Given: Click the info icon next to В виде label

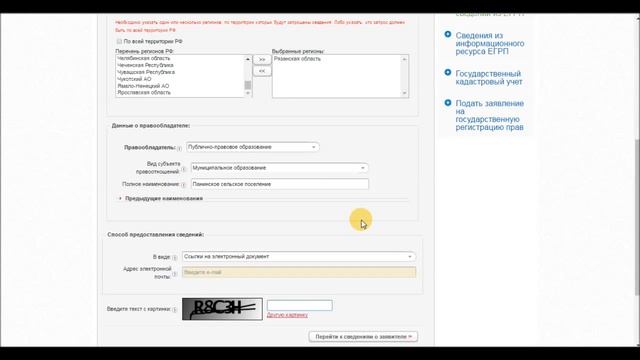Looking at the screenshot, I should click(x=175, y=258).
